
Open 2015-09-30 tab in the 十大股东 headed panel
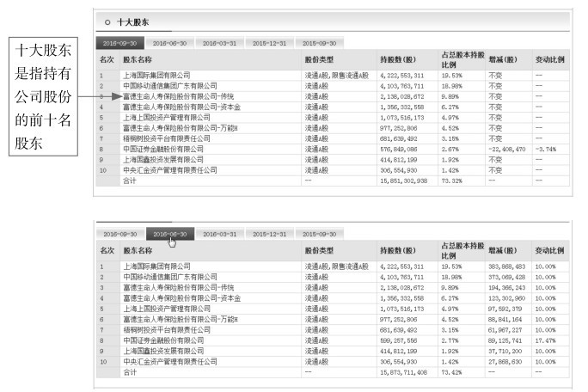tap(319, 43)
